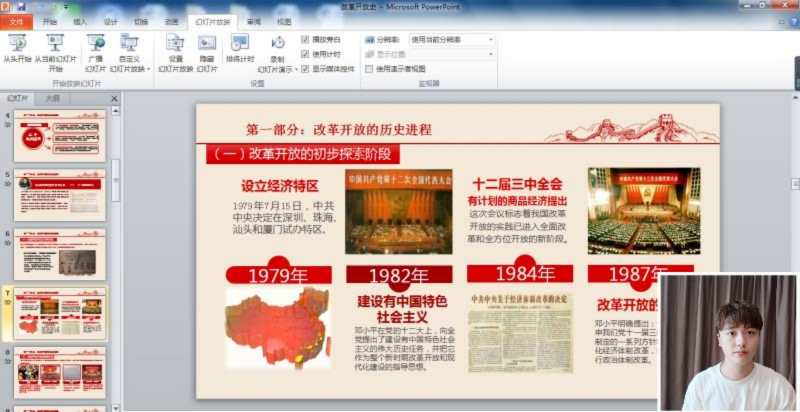Select slide 8 thumbnail
800x412 pixels.
pyautogui.click(x=60, y=373)
